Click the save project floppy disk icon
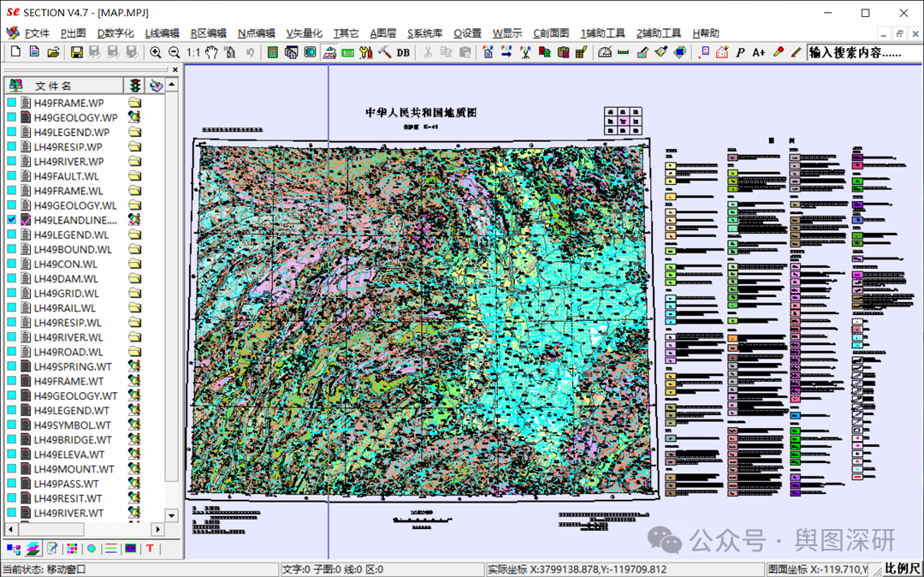 click(x=77, y=52)
